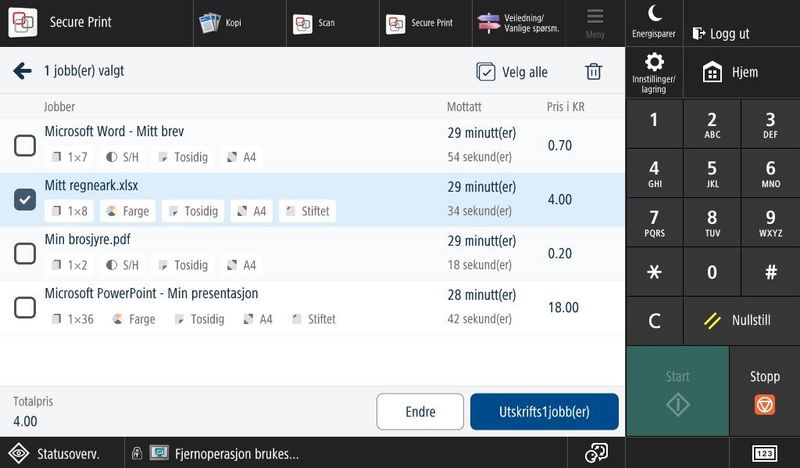Click S/H tag on Mitt brev job
Viewport: 800px width, 468px height.
pyautogui.click(x=122, y=157)
